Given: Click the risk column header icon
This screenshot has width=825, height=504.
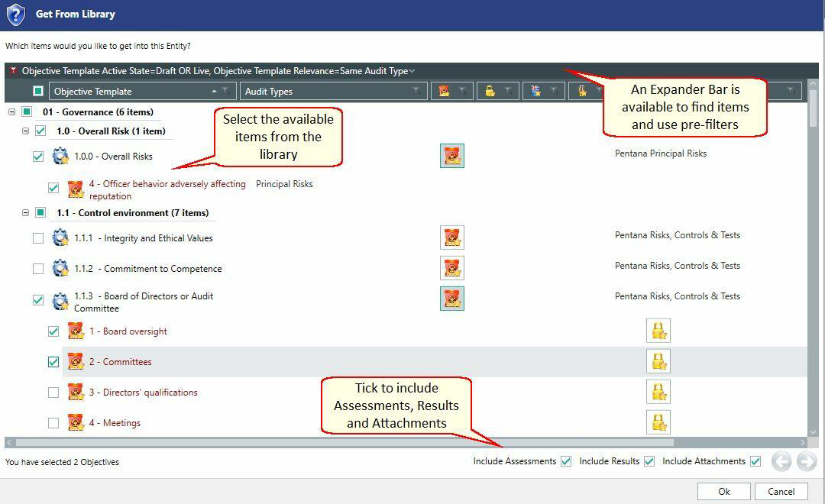Looking at the screenshot, I should click(444, 91).
